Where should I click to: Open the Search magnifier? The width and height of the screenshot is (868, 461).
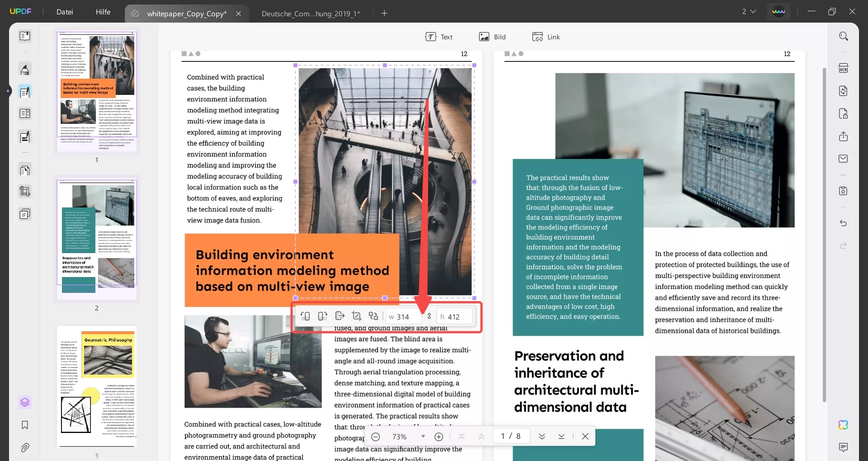844,36
